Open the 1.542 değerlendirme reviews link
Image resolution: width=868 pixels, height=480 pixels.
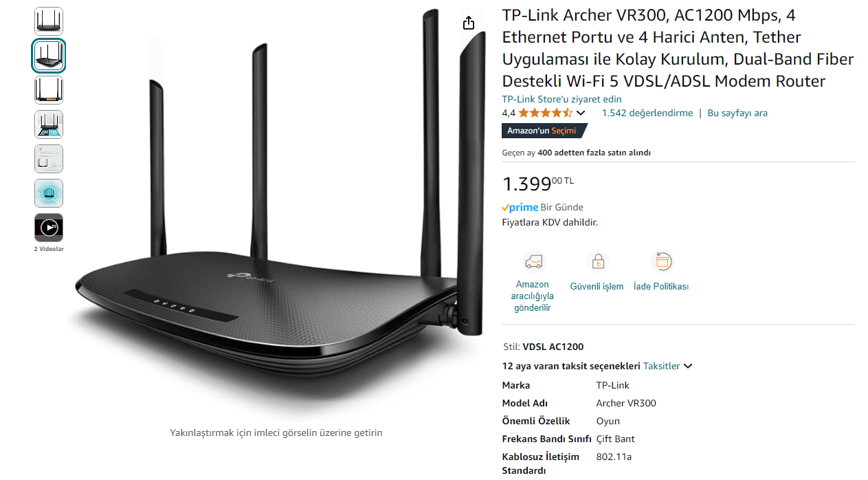[x=647, y=113]
